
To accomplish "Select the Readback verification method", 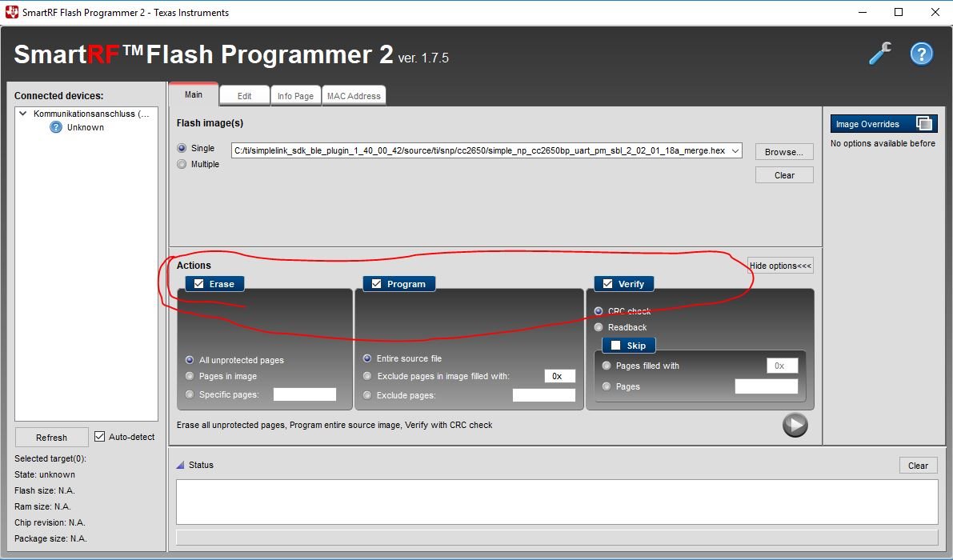I will coord(599,327).
